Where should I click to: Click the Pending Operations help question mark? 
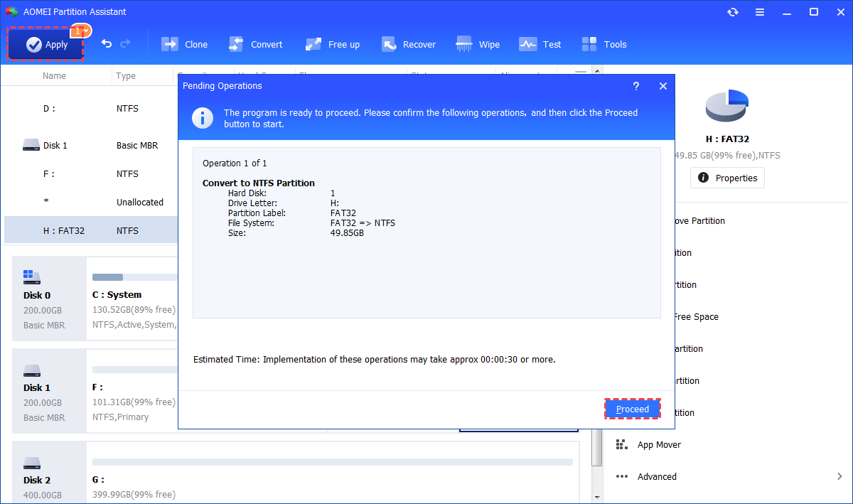tap(635, 86)
